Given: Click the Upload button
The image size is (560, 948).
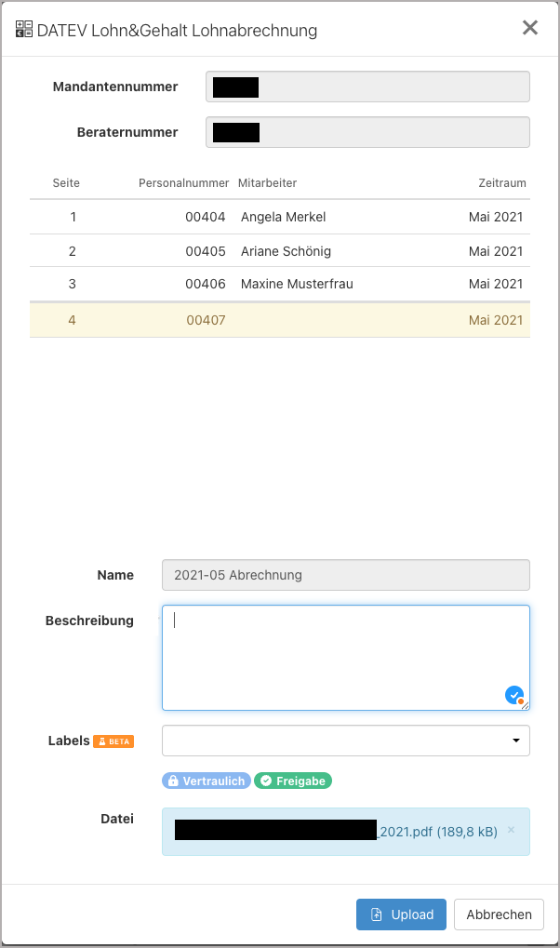Looking at the screenshot, I should click(401, 915).
